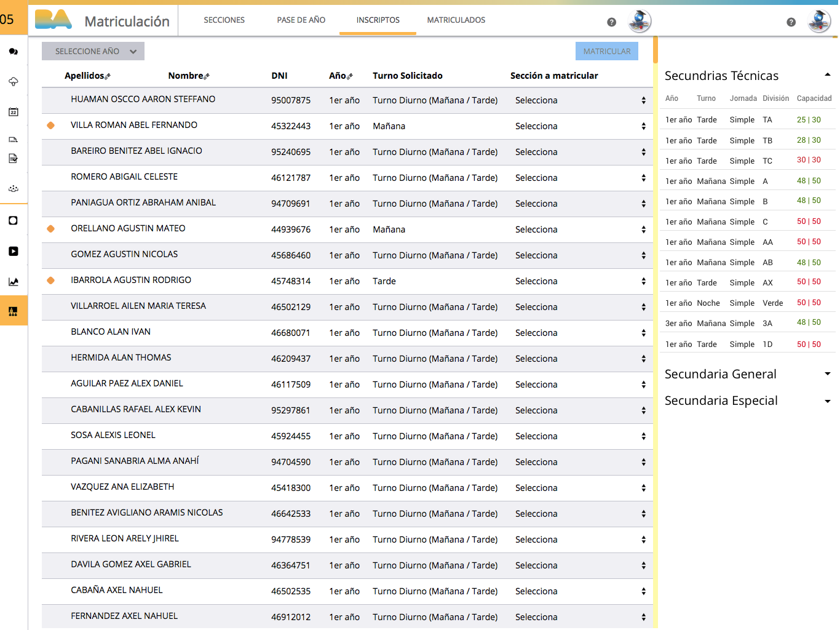840x630 pixels.
Task: Open the chat messages icon in sidebar
Action: click(13, 52)
